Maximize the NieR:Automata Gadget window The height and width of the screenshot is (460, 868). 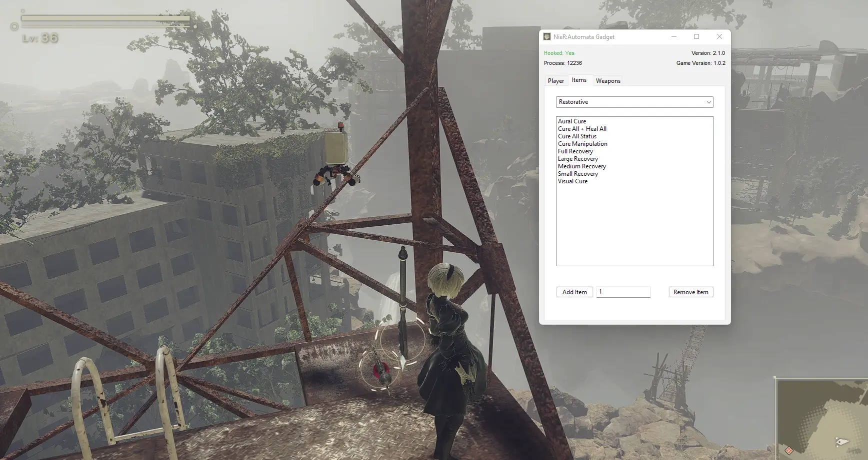click(x=696, y=36)
